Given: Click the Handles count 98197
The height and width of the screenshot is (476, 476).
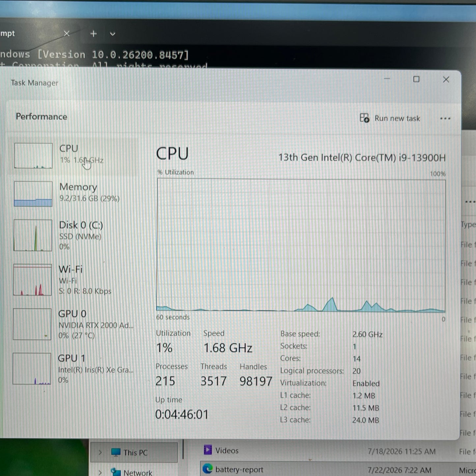Looking at the screenshot, I should [256, 381].
